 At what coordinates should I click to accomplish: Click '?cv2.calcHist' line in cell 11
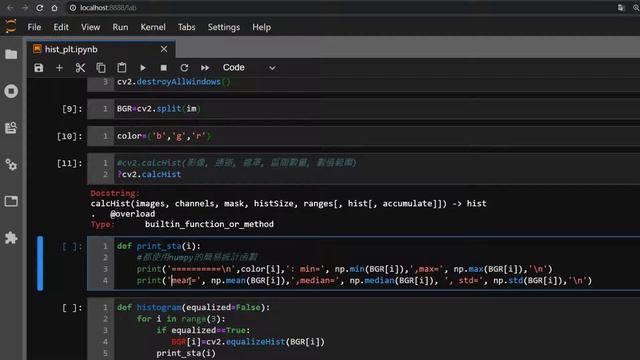149,174
